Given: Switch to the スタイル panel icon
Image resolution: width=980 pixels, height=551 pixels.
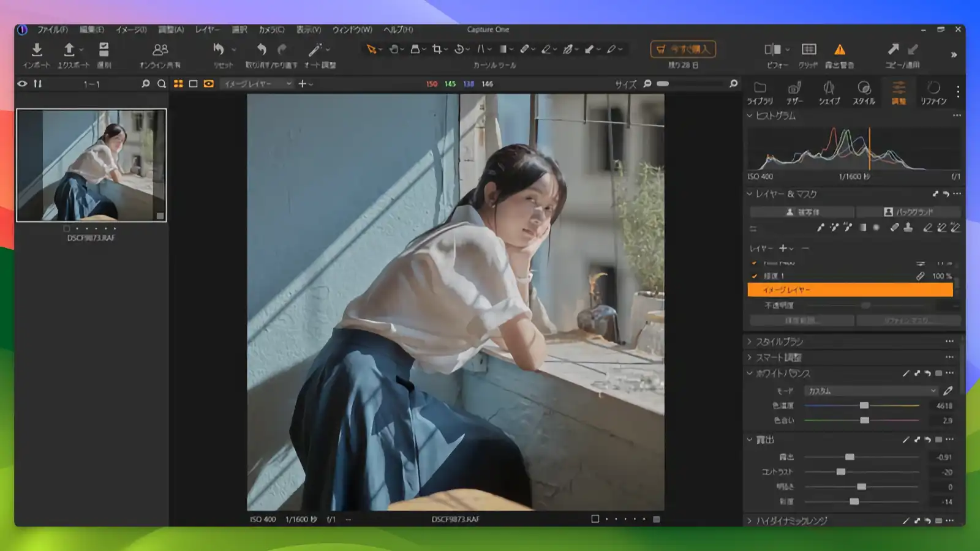Looking at the screenshot, I should click(x=864, y=92).
